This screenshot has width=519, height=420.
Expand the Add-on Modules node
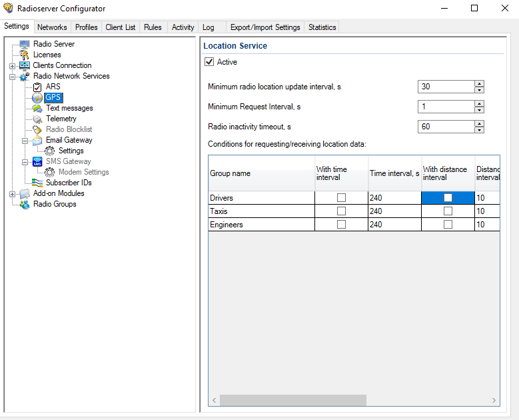pyautogui.click(x=12, y=194)
